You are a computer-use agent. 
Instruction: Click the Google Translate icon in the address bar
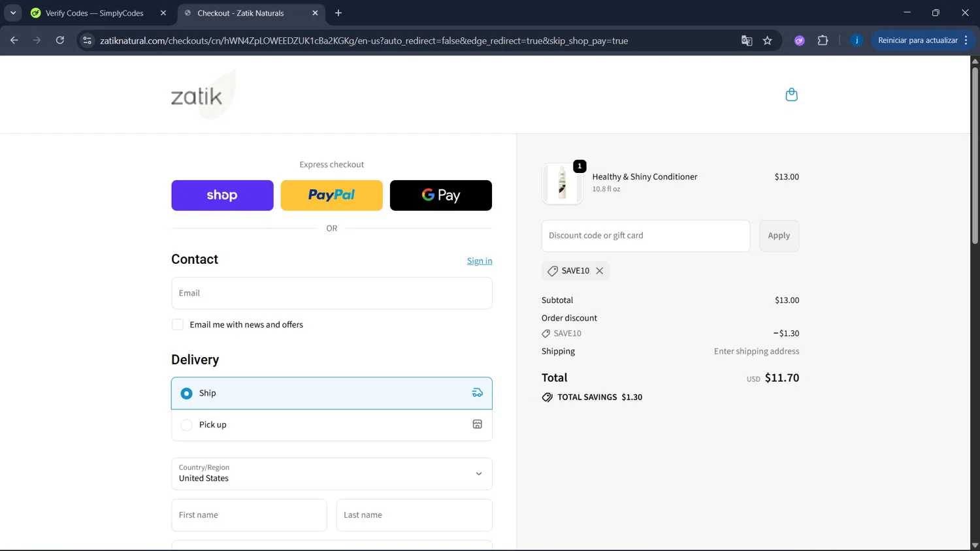tap(747, 40)
